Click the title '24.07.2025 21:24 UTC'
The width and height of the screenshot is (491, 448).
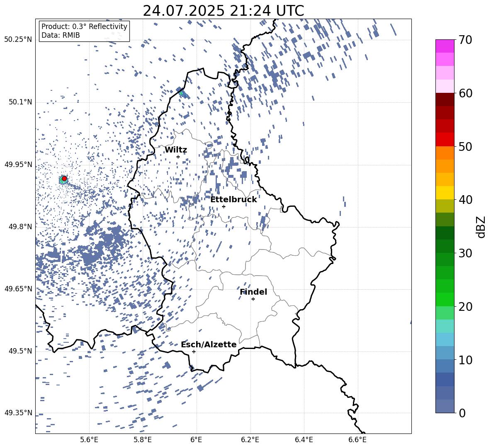[x=223, y=11]
